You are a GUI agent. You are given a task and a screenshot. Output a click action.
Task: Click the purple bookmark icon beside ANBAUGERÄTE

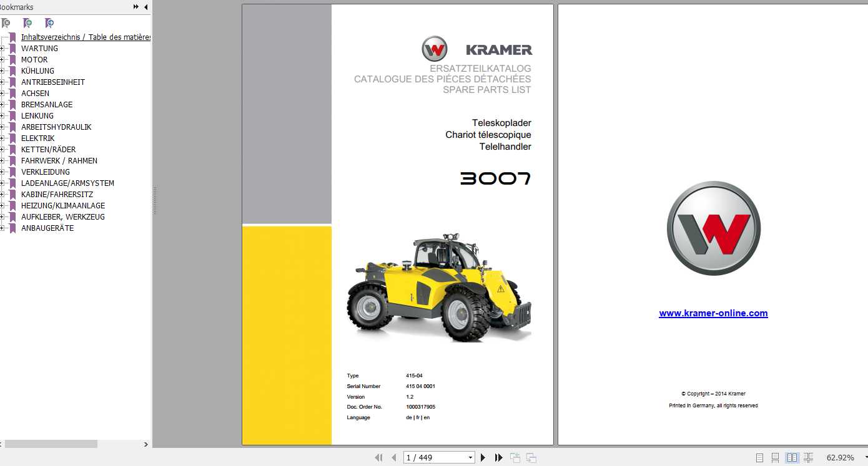[x=12, y=228]
